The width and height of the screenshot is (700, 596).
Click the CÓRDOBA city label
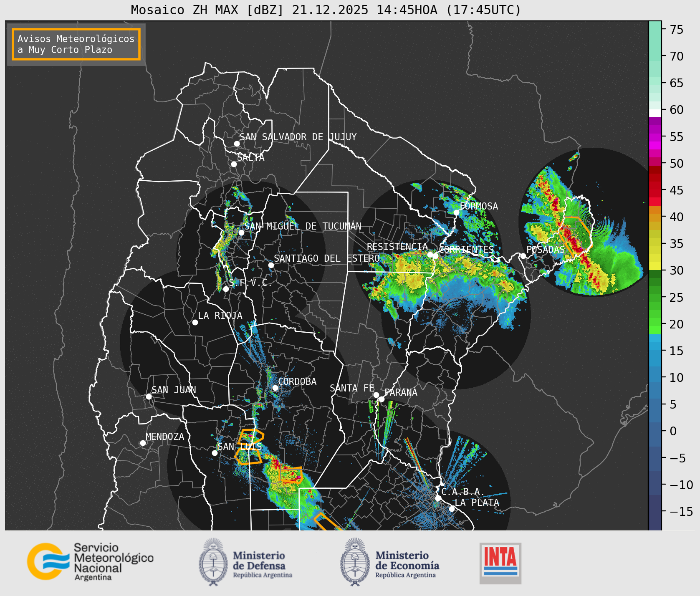tap(297, 381)
